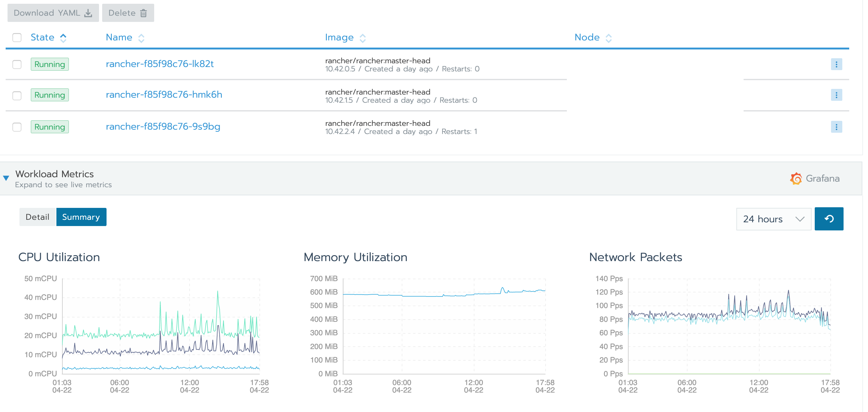The height and width of the screenshot is (412, 868).
Task: Collapse the Workload Metrics section
Action: pos(6,178)
